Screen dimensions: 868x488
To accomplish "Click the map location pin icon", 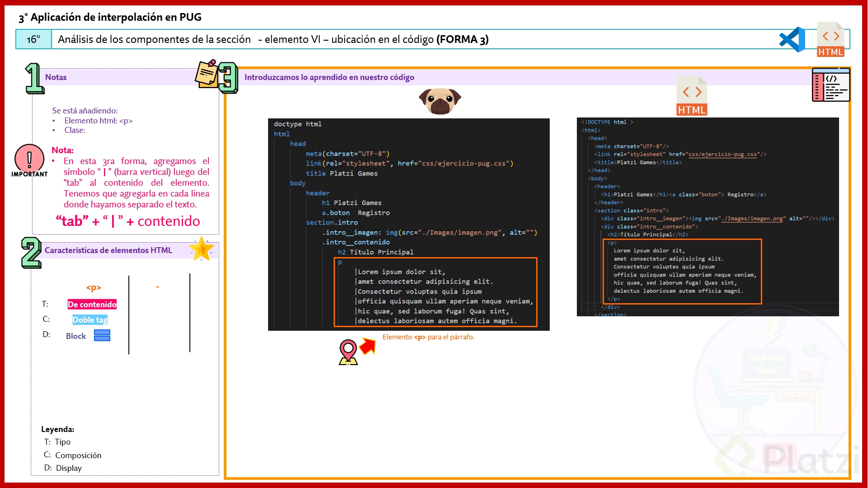I will (x=348, y=352).
